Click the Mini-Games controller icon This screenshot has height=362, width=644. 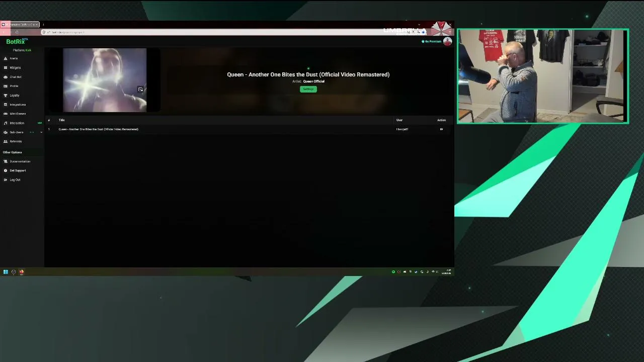click(x=6, y=114)
